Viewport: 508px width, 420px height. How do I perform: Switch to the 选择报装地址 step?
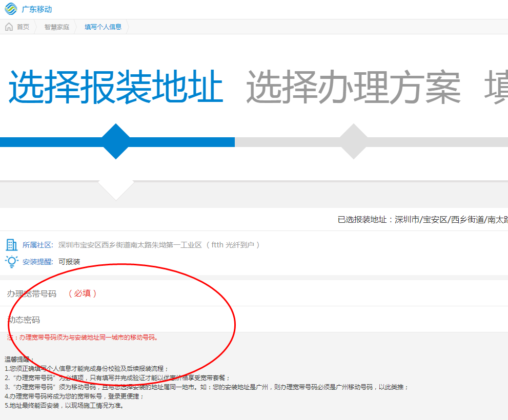(x=116, y=87)
